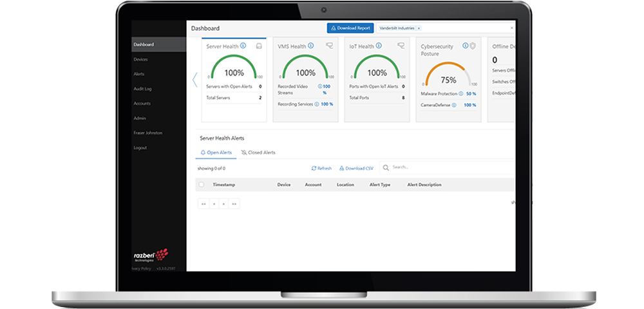Viewport: 644px width, 309px height.
Task: Click VMS Health info icon
Action: click(311, 46)
